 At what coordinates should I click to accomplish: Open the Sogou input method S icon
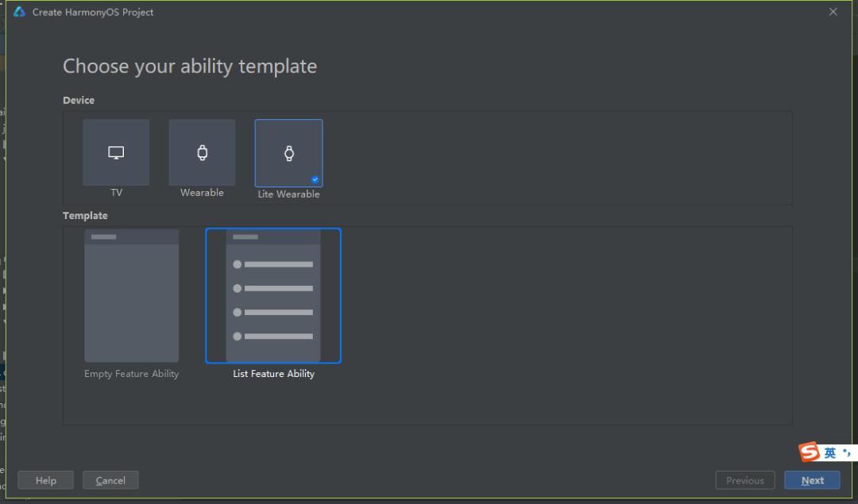[809, 452]
